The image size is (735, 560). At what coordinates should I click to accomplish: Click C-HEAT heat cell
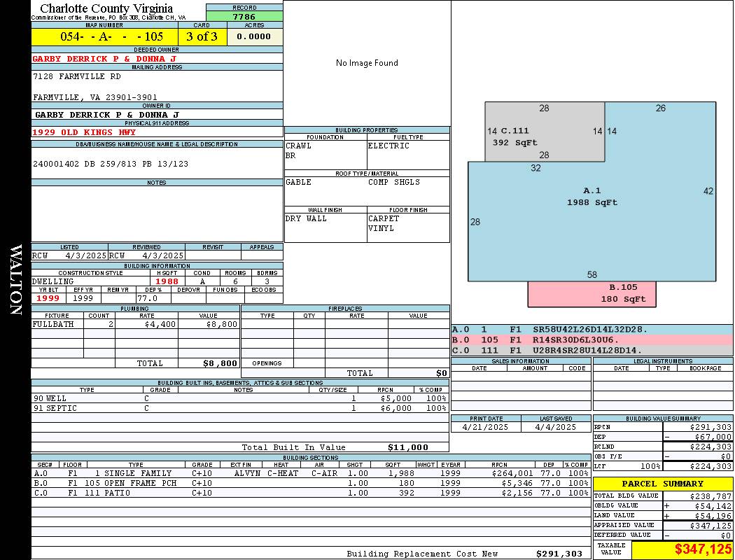coord(283,474)
